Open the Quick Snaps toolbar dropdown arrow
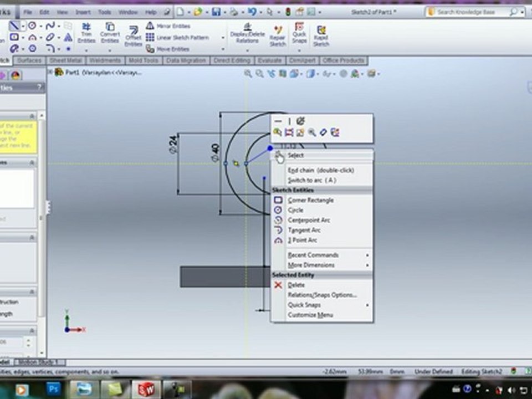This screenshot has width=532, height=399. [299, 50]
